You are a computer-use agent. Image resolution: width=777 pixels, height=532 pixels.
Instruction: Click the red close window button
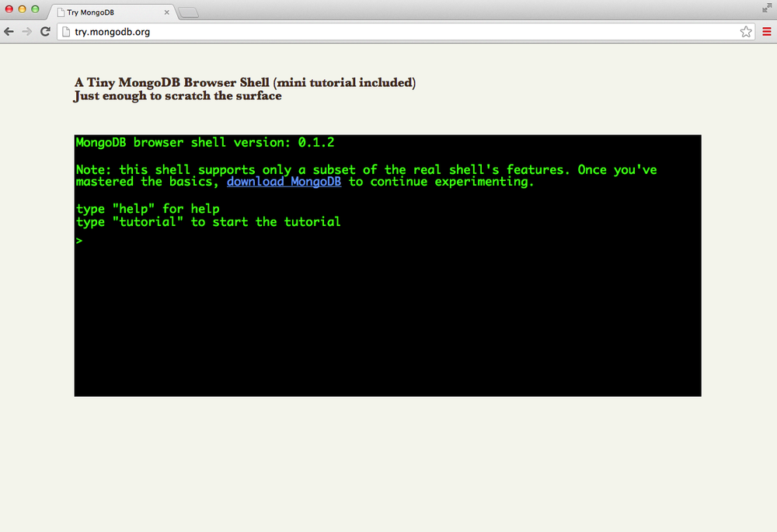coord(8,9)
